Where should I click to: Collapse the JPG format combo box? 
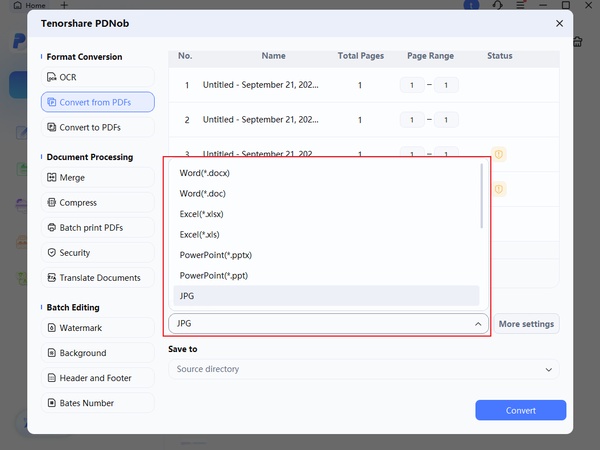click(x=328, y=324)
